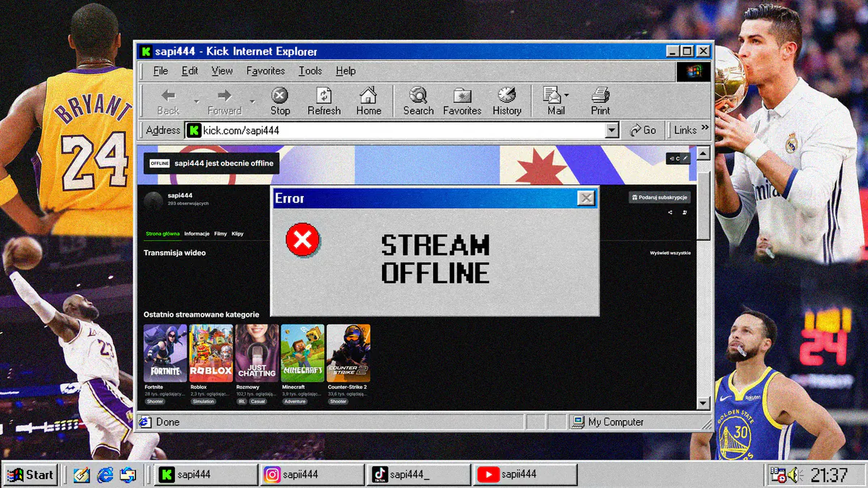The height and width of the screenshot is (488, 868).
Task: Click the Refresh toolbar icon
Action: [x=324, y=95]
